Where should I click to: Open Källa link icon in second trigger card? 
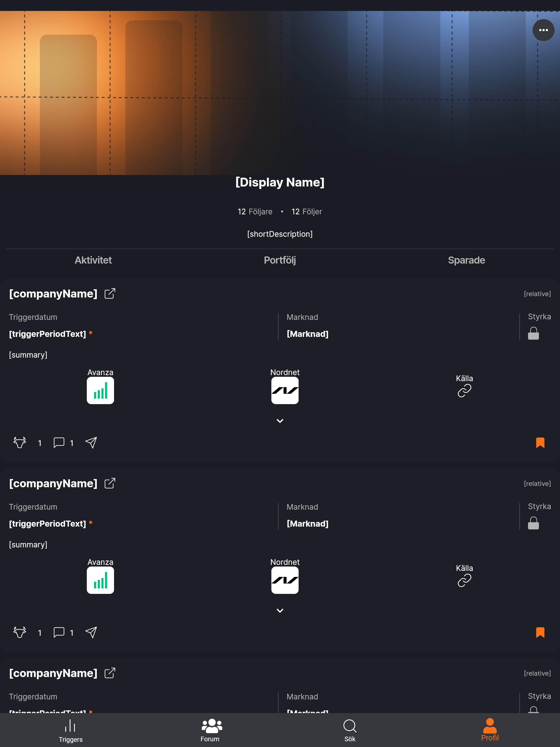click(x=464, y=580)
